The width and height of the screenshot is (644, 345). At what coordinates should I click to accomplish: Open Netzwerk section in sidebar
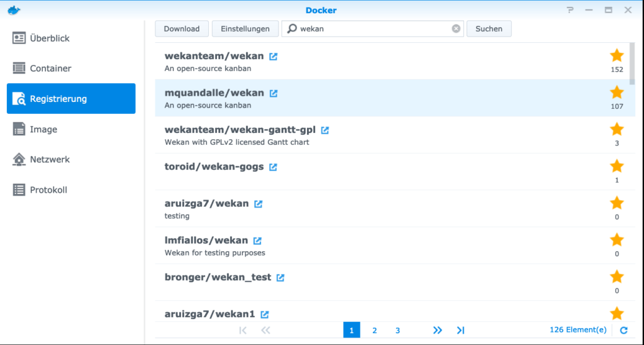[x=71, y=159]
